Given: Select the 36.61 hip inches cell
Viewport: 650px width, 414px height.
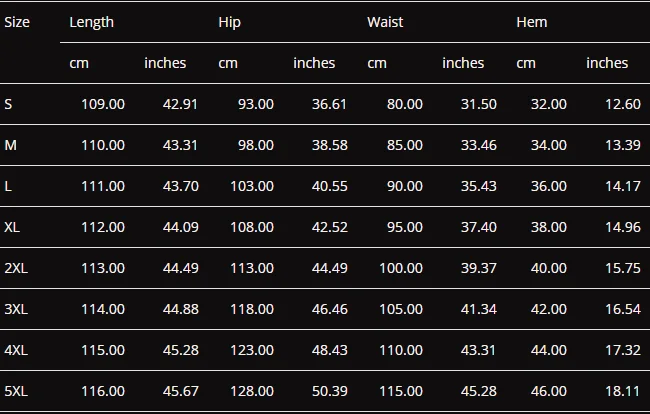Looking at the screenshot, I should pyautogui.click(x=329, y=104).
